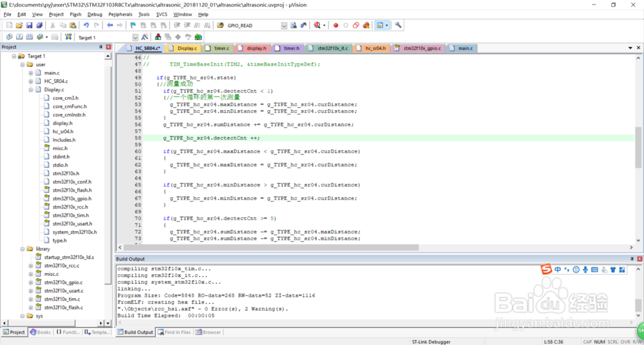Undo the last edit
This screenshot has height=345, width=644.
(86, 26)
